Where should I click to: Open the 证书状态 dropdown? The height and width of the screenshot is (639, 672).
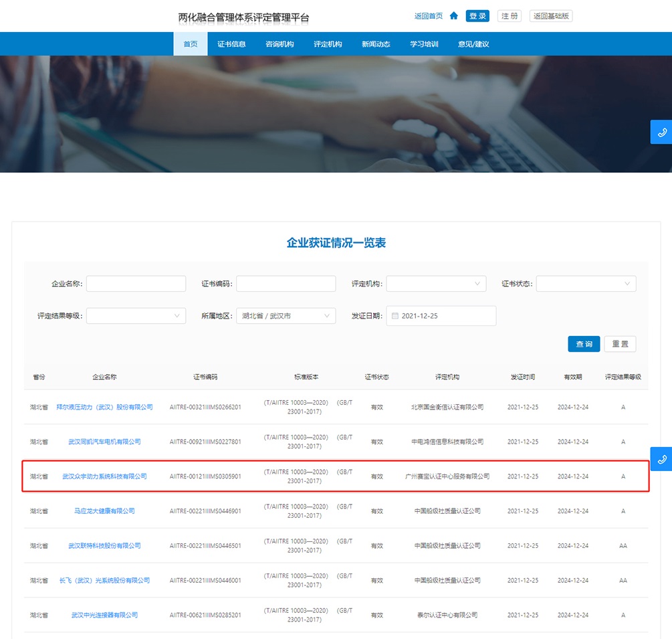pyautogui.click(x=586, y=284)
